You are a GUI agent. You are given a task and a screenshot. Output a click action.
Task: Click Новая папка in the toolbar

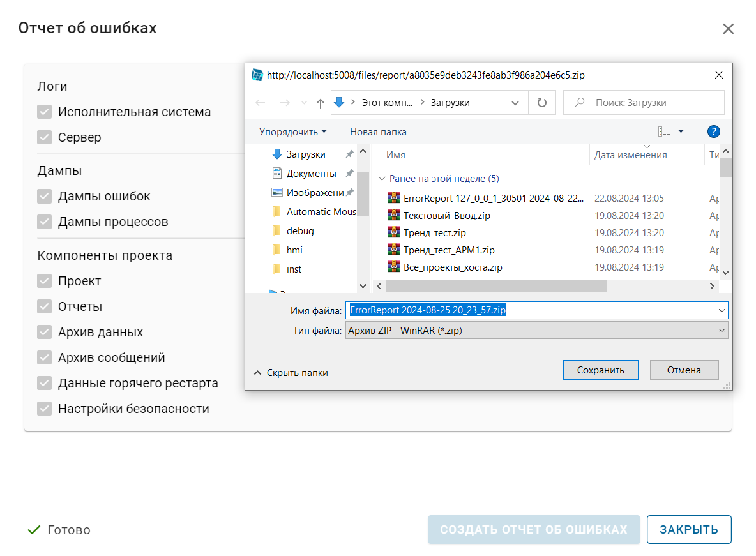coord(378,132)
